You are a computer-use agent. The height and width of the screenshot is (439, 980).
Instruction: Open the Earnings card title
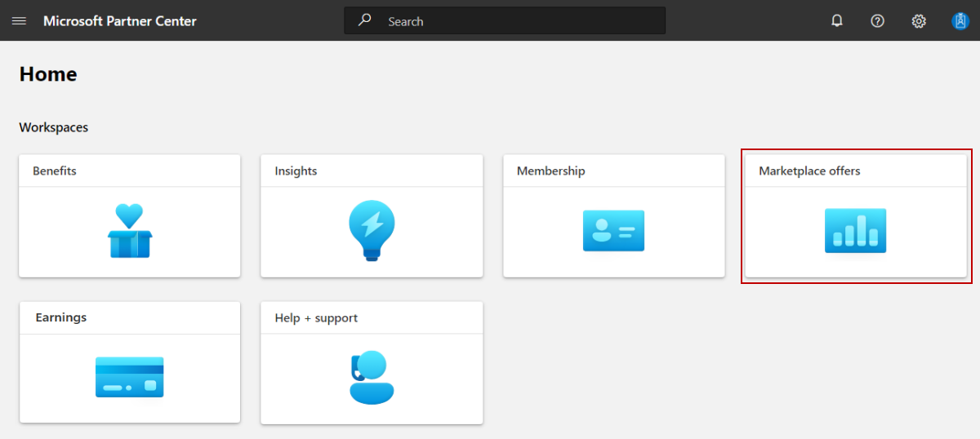61,317
